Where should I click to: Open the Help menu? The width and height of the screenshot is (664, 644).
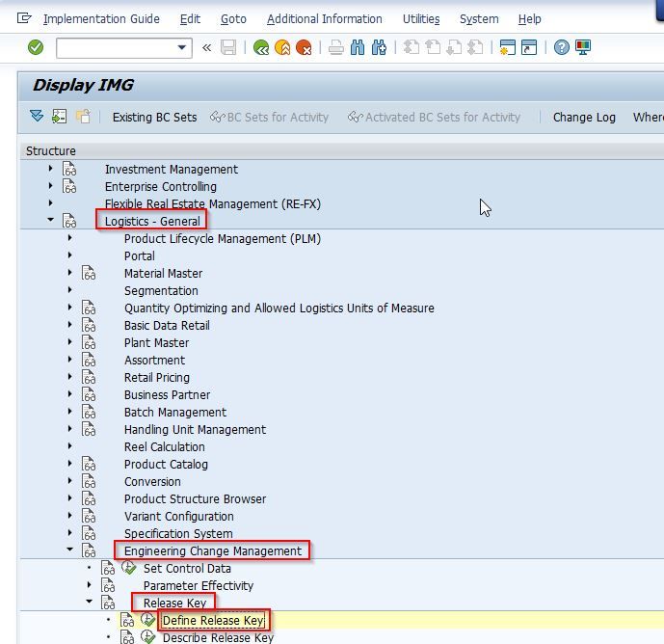tap(529, 19)
